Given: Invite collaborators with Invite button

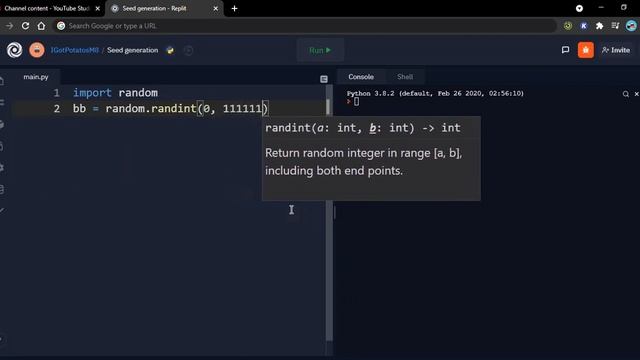Looking at the screenshot, I should pyautogui.click(x=616, y=50).
